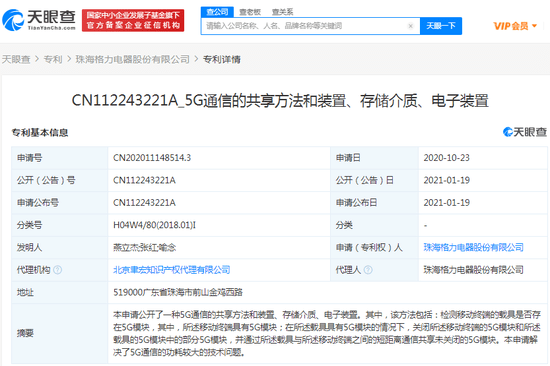Focus the company name search input
The height and width of the screenshot is (366, 550).
pos(305,26)
